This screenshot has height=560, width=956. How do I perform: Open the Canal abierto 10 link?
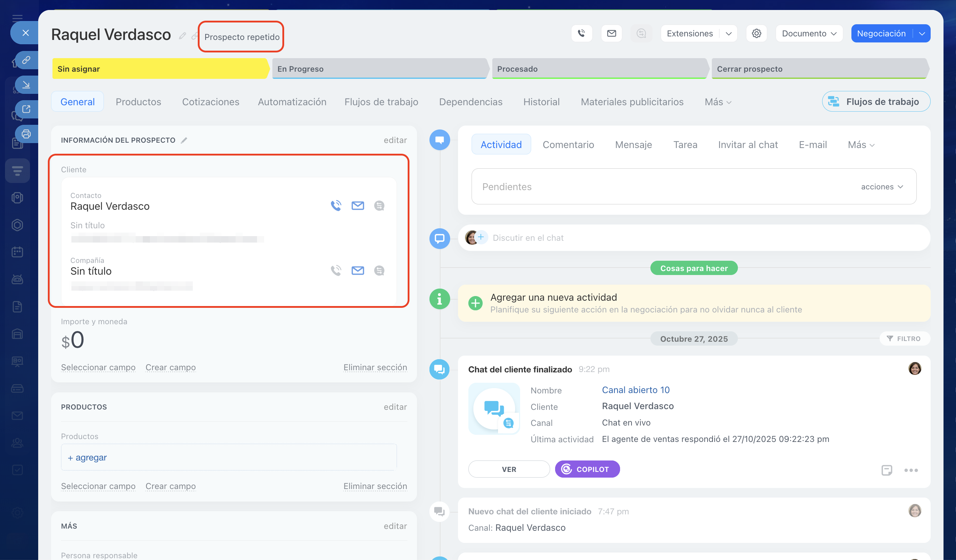click(x=635, y=390)
